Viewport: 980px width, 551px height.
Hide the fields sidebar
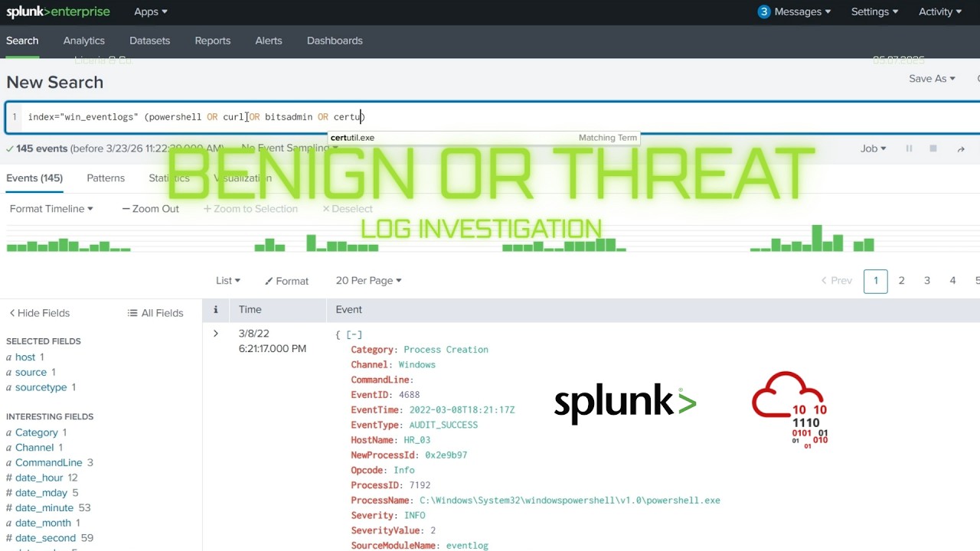[x=39, y=312]
